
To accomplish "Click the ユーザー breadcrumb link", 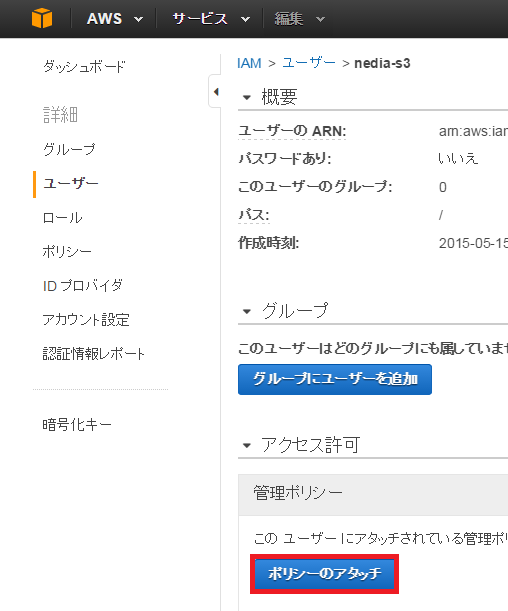I will tap(309, 63).
